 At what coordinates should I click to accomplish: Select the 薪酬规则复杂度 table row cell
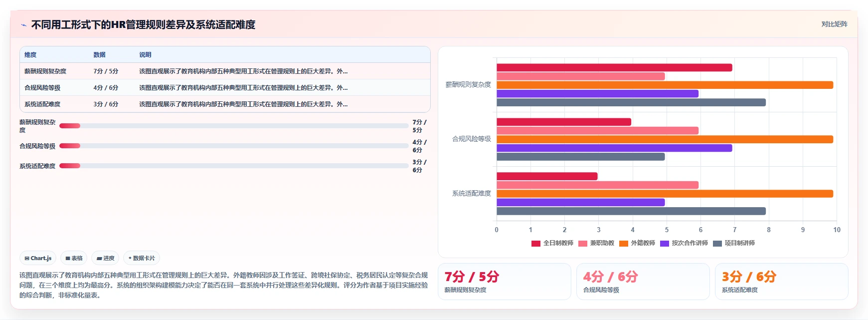click(x=45, y=71)
